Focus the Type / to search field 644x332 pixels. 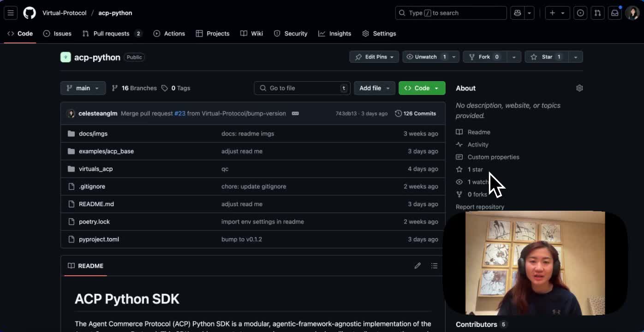pyautogui.click(x=451, y=13)
